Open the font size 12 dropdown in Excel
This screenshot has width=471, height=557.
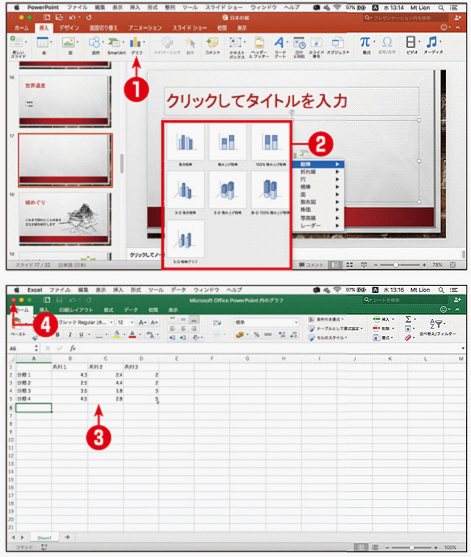pyautogui.click(x=132, y=322)
